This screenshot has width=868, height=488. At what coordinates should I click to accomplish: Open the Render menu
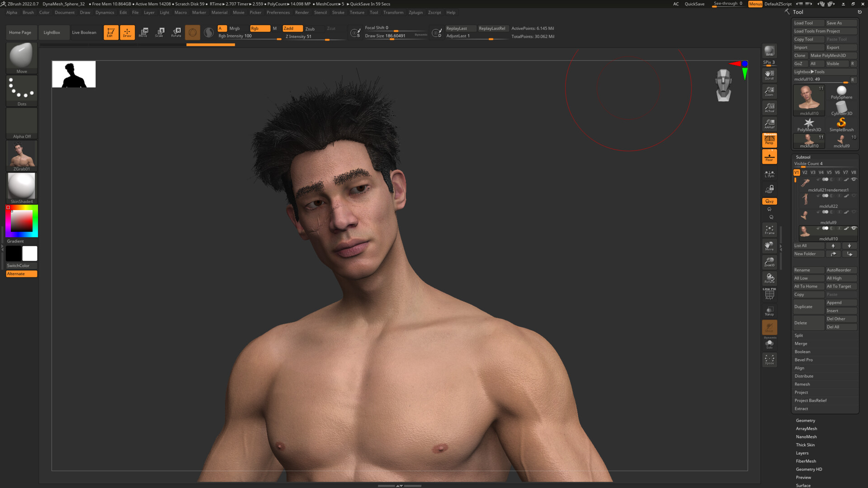302,12
